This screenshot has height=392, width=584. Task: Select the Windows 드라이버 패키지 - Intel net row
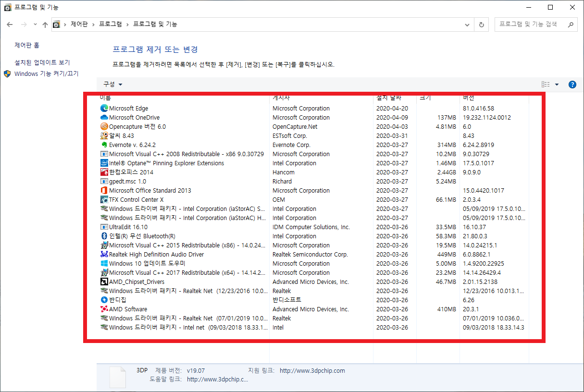(x=312, y=328)
